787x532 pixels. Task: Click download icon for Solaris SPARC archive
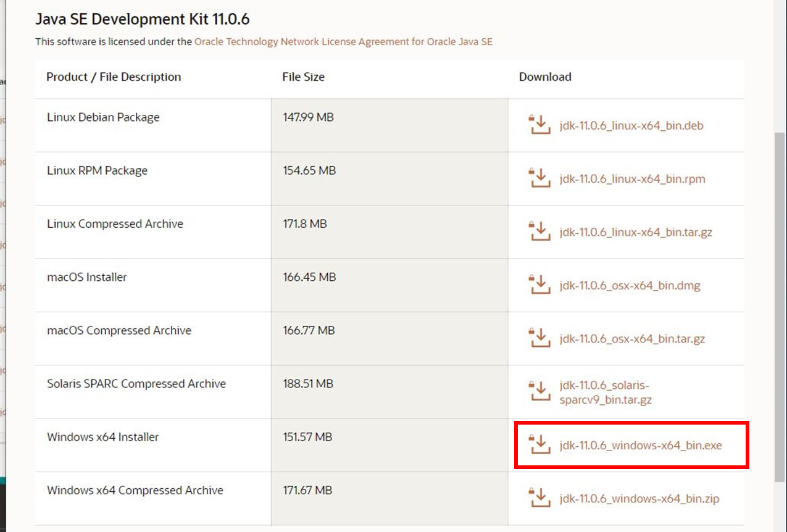(x=539, y=392)
